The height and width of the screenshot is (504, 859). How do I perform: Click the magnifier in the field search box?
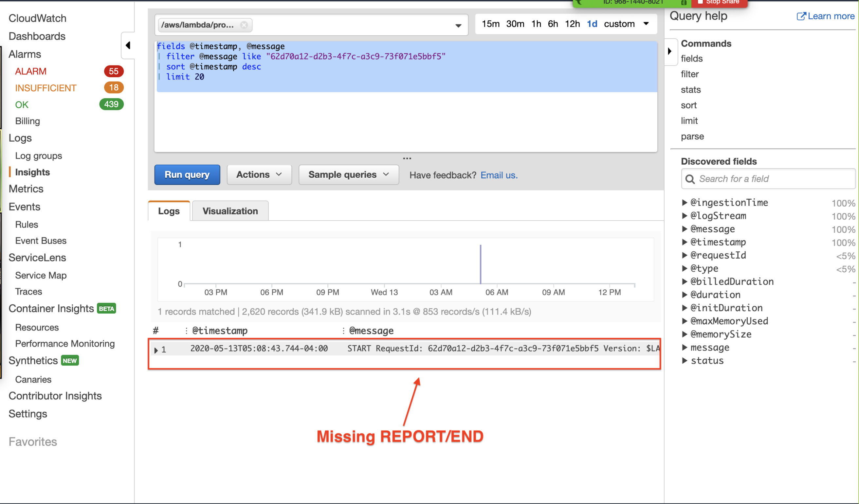pos(690,179)
